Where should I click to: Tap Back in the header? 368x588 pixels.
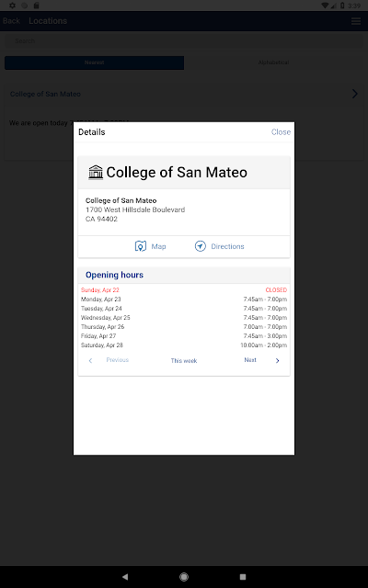click(11, 21)
